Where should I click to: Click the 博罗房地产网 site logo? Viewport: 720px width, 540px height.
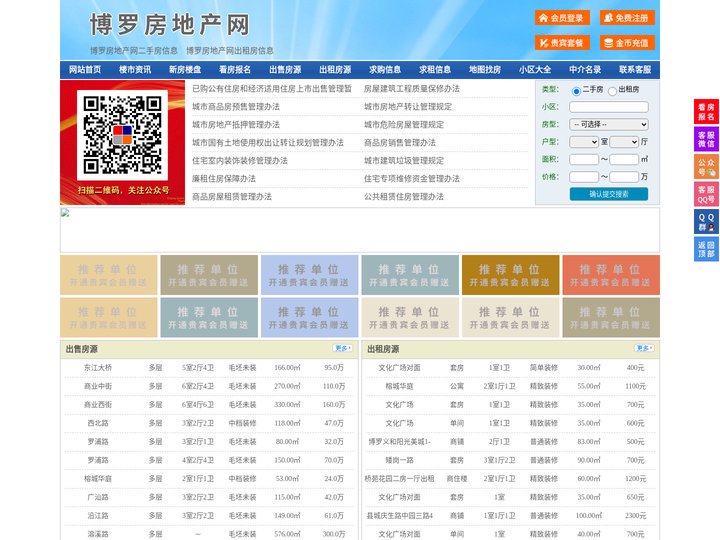(169, 24)
